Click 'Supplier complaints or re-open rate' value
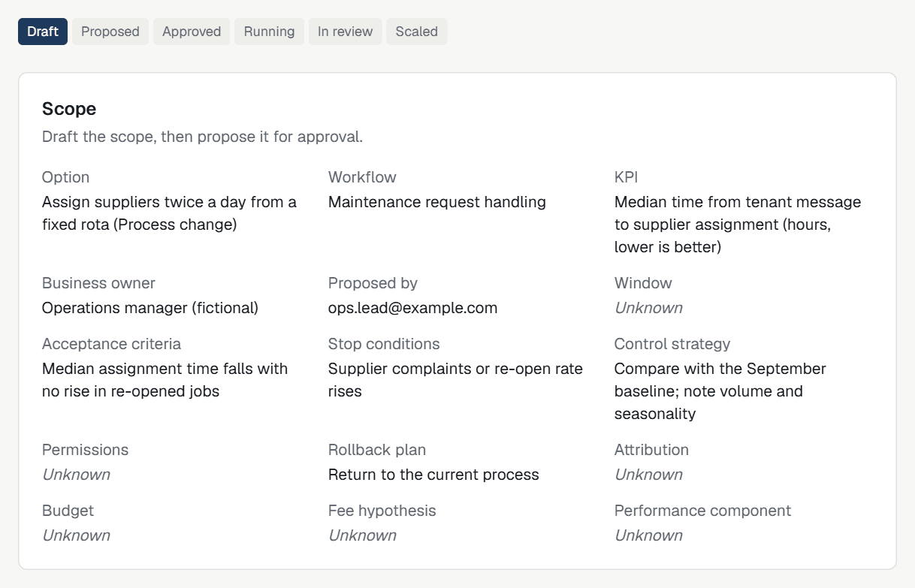Viewport: 915px width, 588px height. tap(455, 380)
